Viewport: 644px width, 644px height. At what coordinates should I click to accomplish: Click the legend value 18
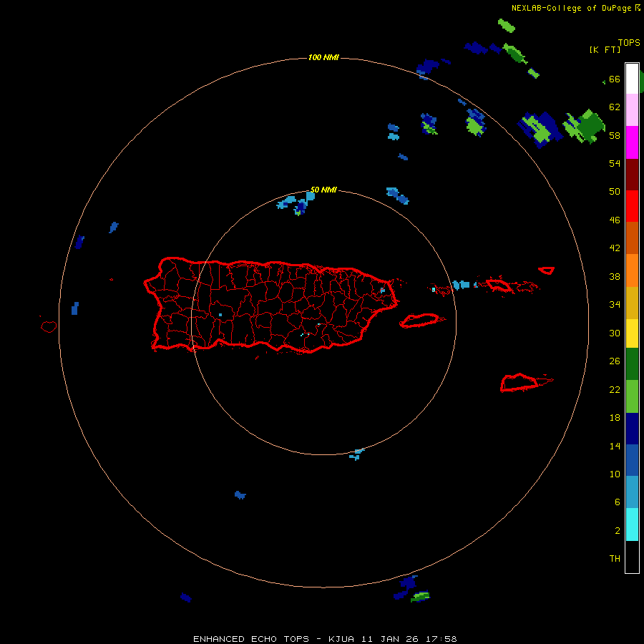(x=615, y=418)
